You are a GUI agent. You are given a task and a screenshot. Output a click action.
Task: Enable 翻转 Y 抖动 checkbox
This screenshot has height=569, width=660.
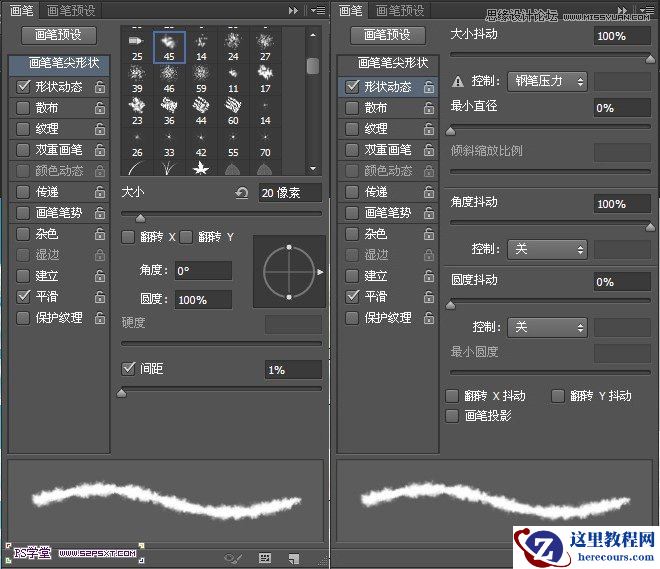tap(558, 396)
